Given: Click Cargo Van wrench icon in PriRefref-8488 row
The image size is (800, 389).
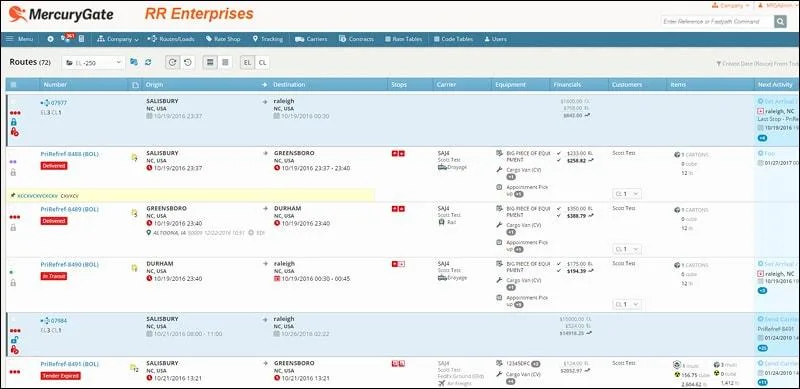Looking at the screenshot, I should coord(499,169).
